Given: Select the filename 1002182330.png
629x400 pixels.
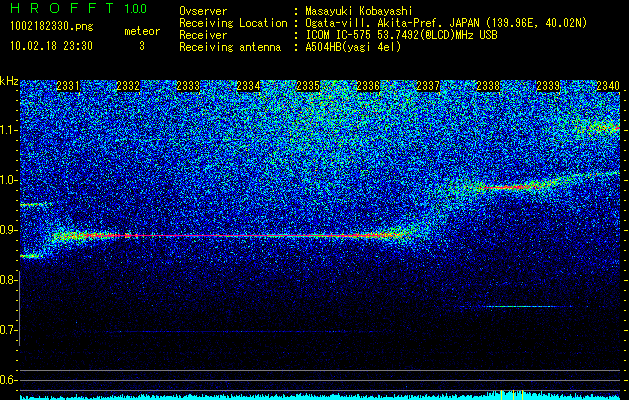Looking at the screenshot, I should [52, 27].
